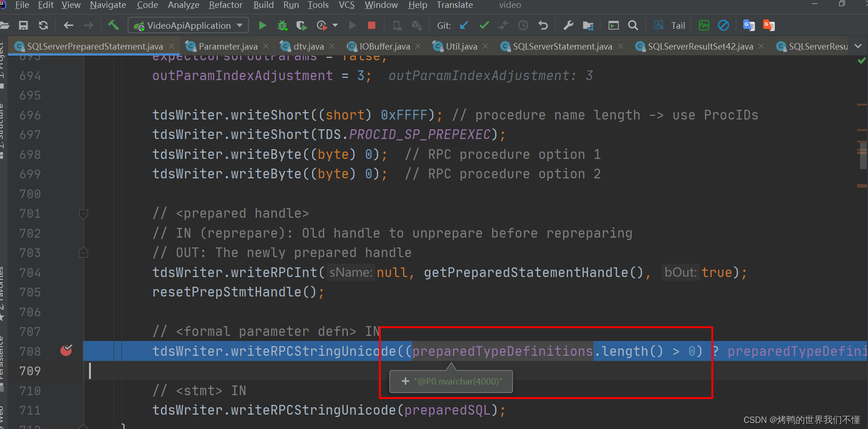Open the VideoApiApplication run configuration dropdown
The width and height of the screenshot is (868, 429).
[x=188, y=25]
